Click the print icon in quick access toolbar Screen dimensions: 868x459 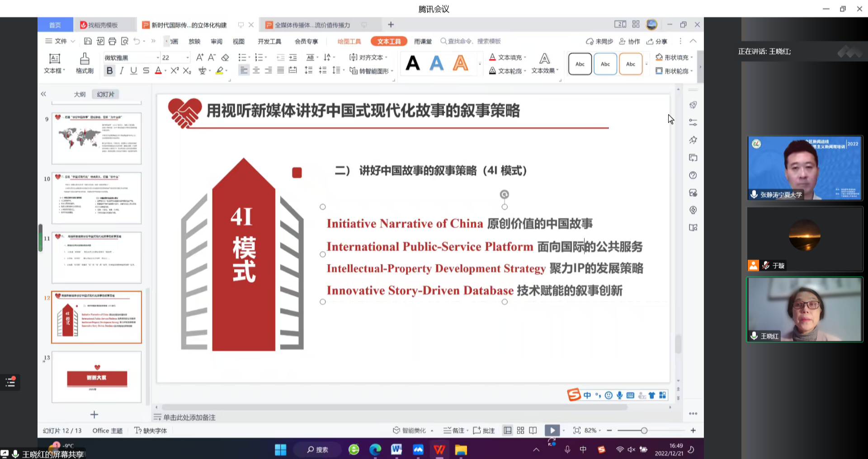click(112, 41)
